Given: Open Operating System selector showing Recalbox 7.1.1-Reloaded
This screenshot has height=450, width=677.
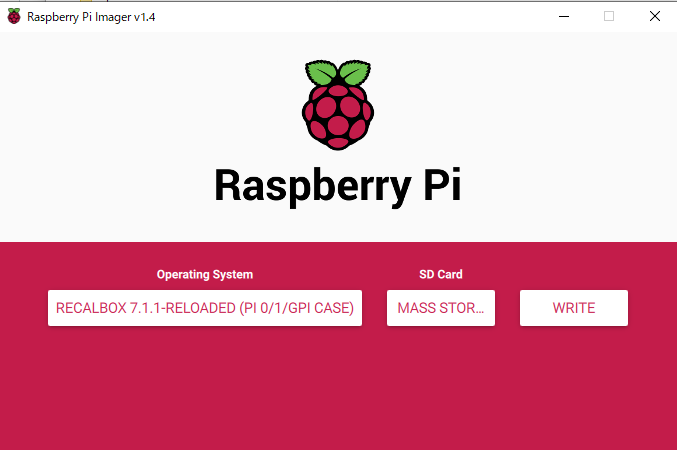Looking at the screenshot, I should click(x=205, y=308).
